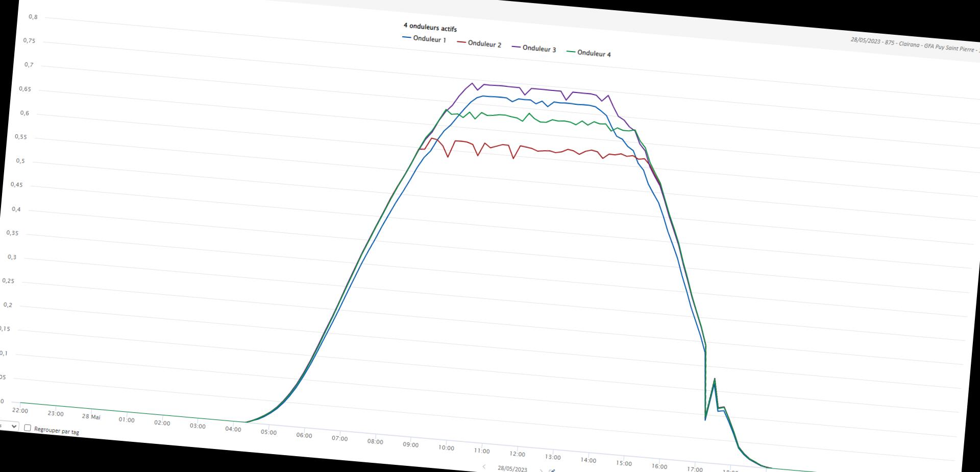Open the dropdown left of 'Regrouper par tag'
Image resolution: width=980 pixels, height=472 pixels.
[x=8, y=426]
